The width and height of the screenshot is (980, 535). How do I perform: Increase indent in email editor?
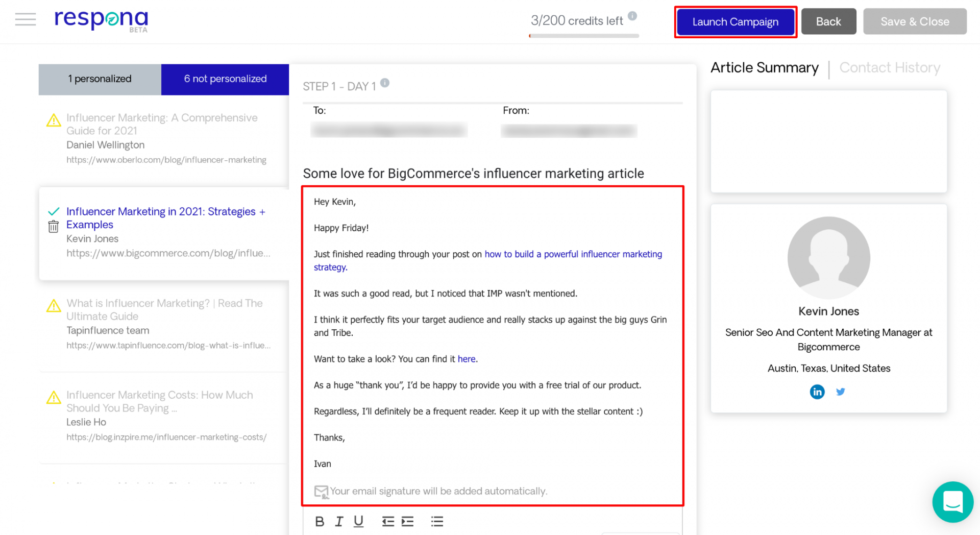coord(407,521)
